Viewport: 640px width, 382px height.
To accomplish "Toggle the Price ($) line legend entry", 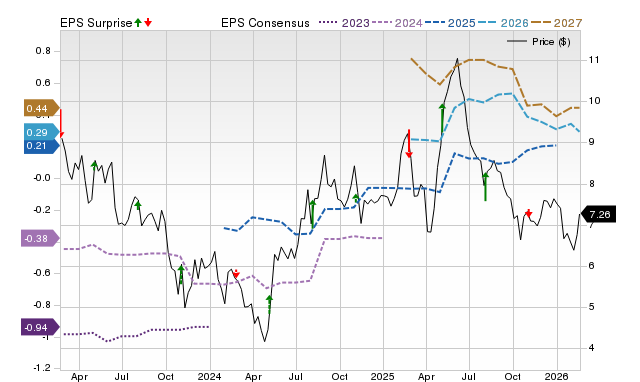I will pyautogui.click(x=538, y=42).
